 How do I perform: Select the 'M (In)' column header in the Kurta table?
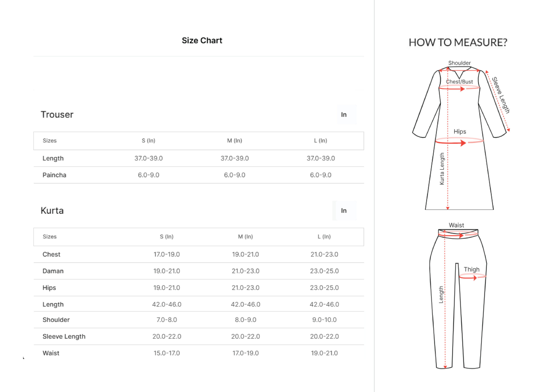[245, 237]
